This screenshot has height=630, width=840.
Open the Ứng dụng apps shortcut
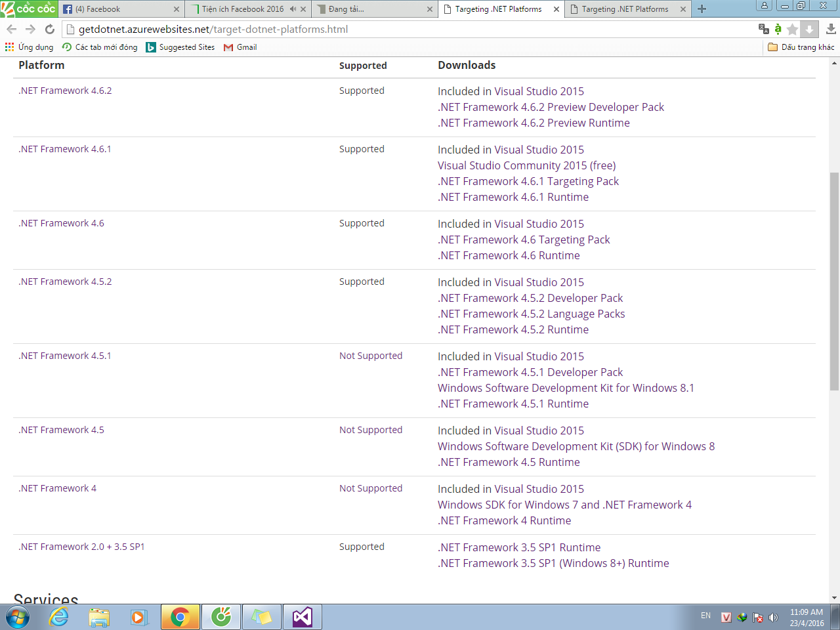click(29, 47)
